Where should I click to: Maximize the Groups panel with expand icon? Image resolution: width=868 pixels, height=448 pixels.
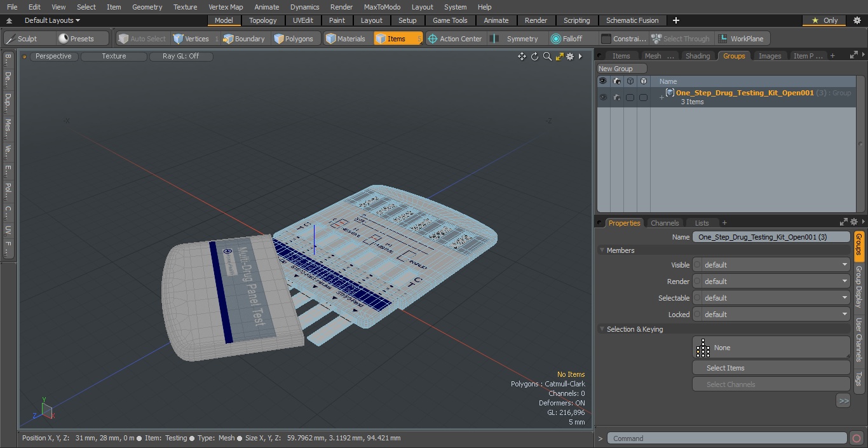coord(853,55)
